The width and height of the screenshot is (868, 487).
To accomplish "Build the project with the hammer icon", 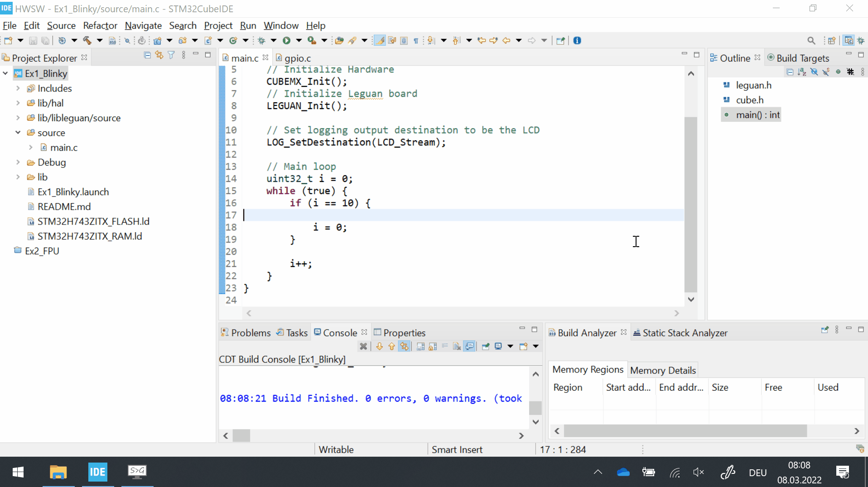I will [87, 40].
